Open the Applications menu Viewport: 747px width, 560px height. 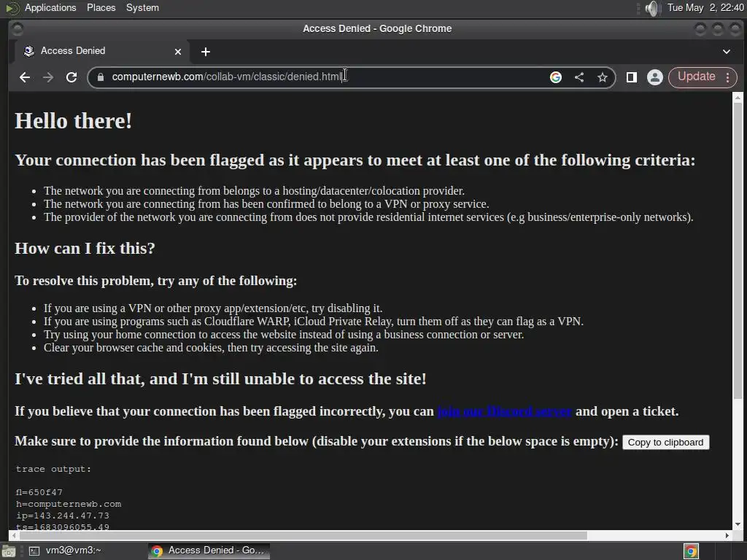coord(50,7)
